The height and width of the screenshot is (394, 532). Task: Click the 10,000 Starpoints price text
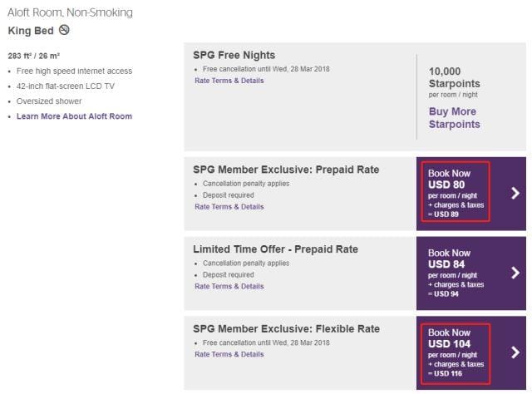454,78
